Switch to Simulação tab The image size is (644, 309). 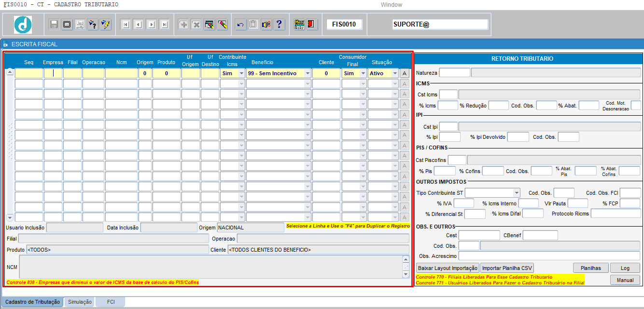[80, 302]
